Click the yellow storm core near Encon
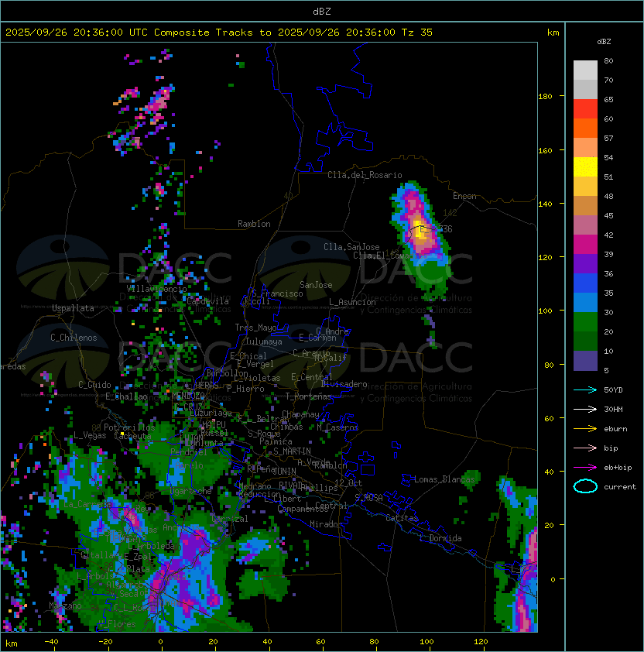 (x=420, y=229)
